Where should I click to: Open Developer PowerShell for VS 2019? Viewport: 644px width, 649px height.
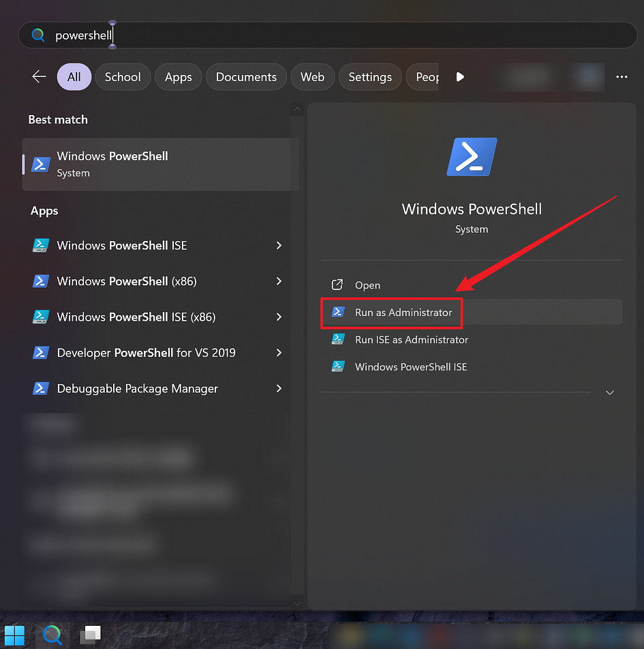click(157, 353)
